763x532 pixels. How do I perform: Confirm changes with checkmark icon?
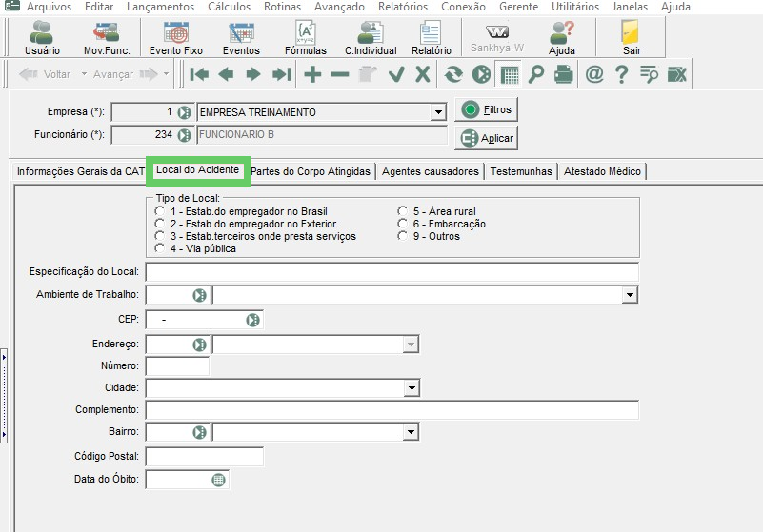(x=396, y=74)
